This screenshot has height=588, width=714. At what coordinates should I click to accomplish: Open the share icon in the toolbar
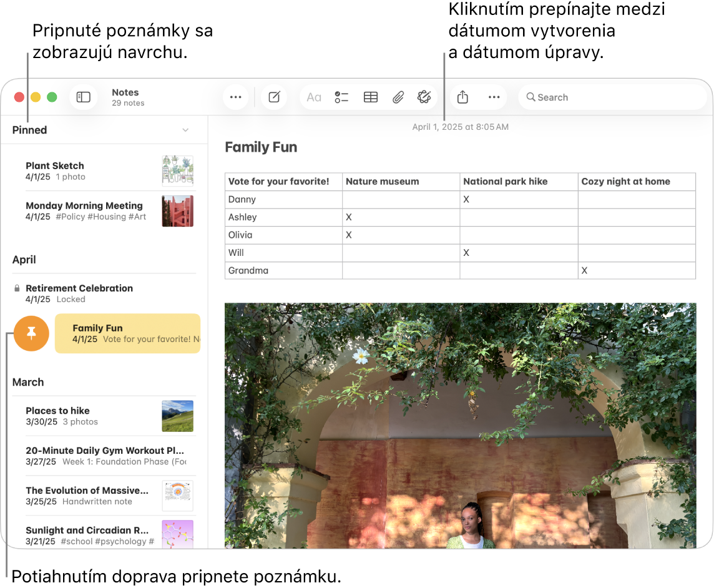[462, 97]
